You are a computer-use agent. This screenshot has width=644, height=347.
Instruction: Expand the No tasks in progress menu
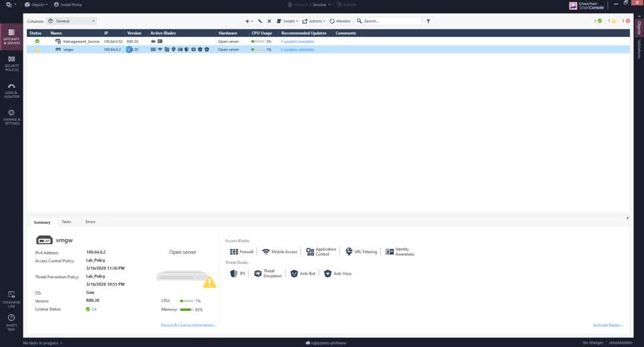[x=43, y=343]
